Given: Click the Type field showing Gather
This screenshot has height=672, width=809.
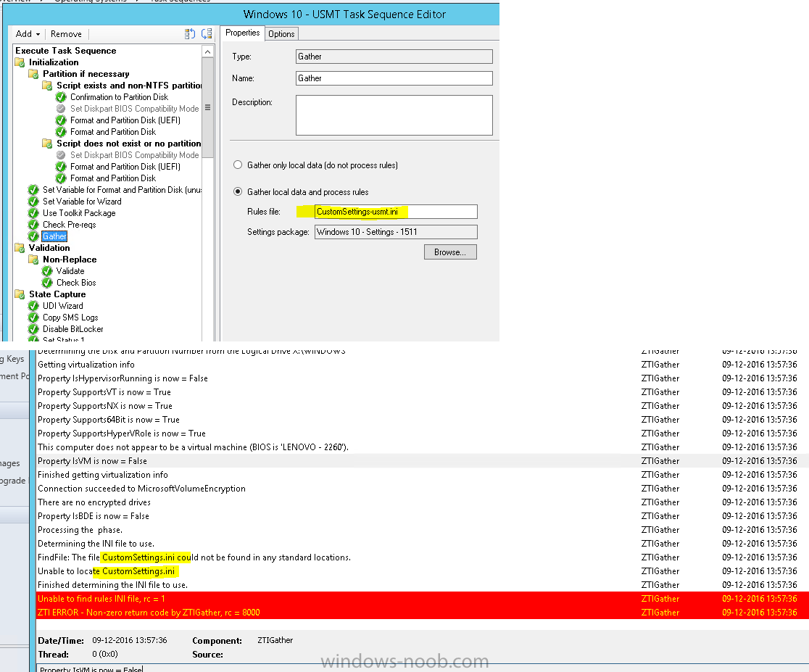Looking at the screenshot, I should tap(394, 57).
